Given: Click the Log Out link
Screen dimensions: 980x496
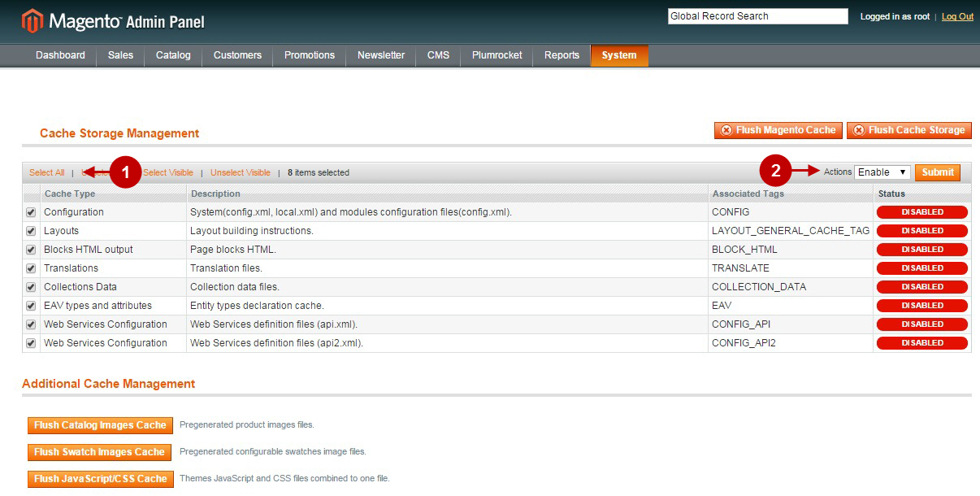Looking at the screenshot, I should (956, 16).
